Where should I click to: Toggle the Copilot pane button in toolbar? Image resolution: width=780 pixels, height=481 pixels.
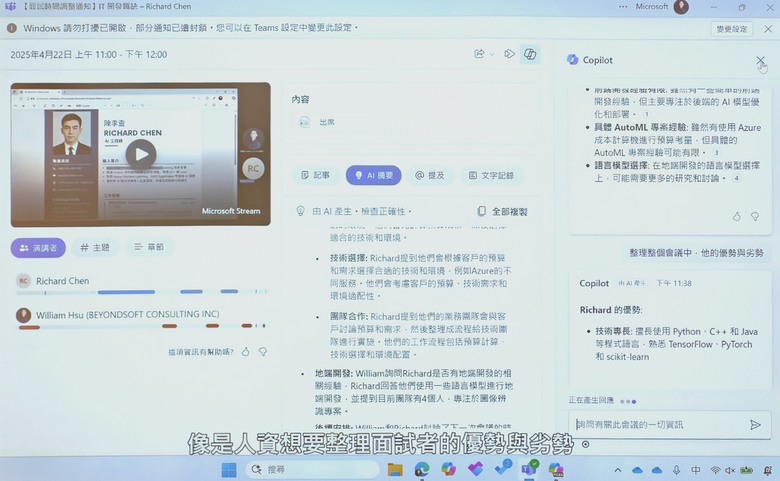(x=530, y=54)
